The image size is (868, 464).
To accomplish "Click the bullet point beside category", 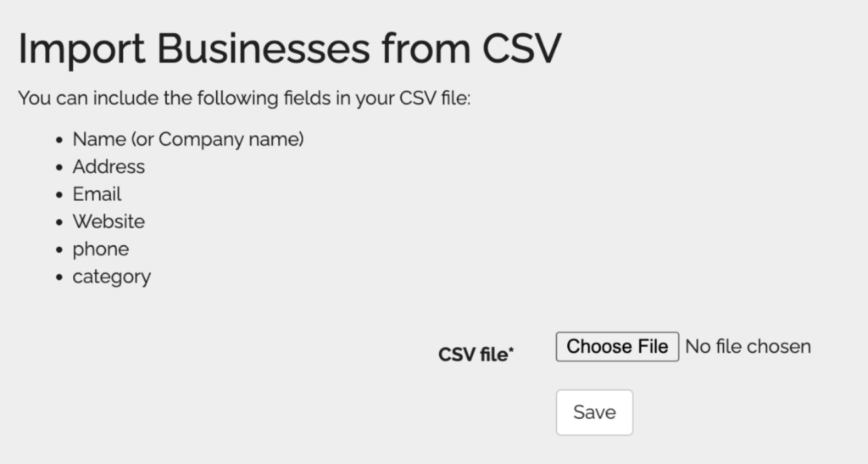I will point(59,277).
